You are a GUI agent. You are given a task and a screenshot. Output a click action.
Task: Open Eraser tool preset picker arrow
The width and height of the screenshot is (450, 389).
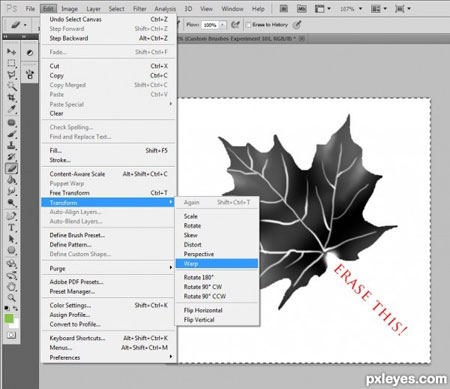(x=25, y=25)
